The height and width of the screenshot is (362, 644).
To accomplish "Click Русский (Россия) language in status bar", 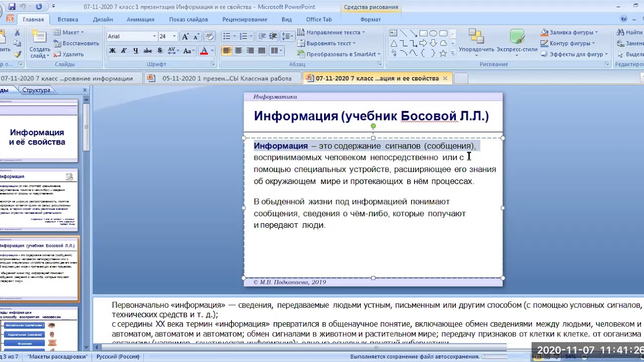I will pyautogui.click(x=118, y=356).
